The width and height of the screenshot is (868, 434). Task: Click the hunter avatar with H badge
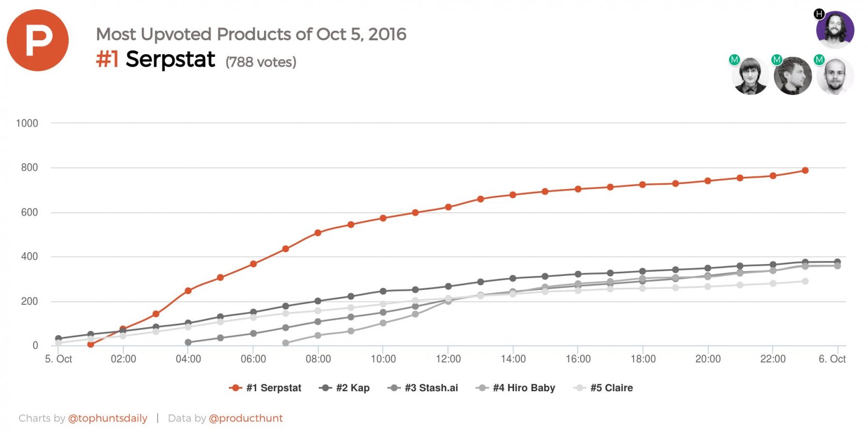pyautogui.click(x=835, y=29)
